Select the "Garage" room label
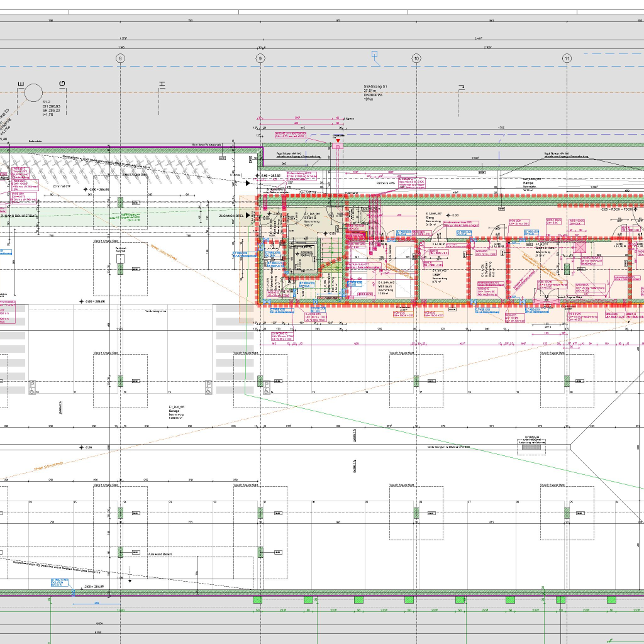644x644 pixels. [x=174, y=411]
